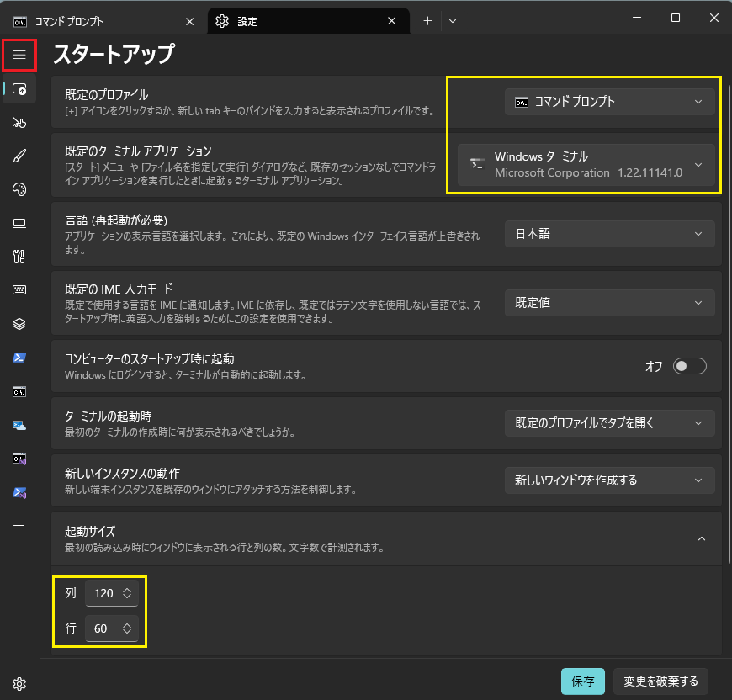Select the Startup (スタートアップ) sidebar icon
Image resolution: width=732 pixels, height=700 pixels.
tap(19, 88)
